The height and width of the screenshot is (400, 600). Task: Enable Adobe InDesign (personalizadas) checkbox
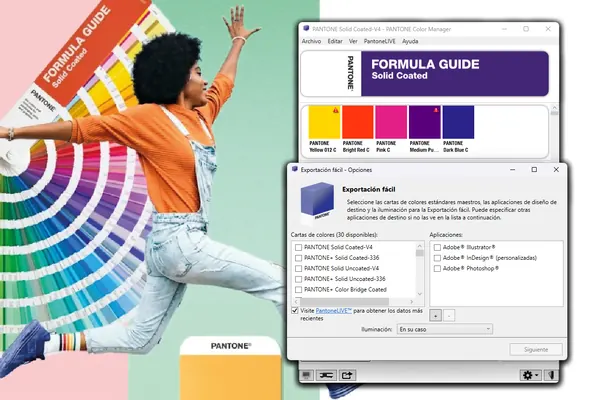click(437, 258)
